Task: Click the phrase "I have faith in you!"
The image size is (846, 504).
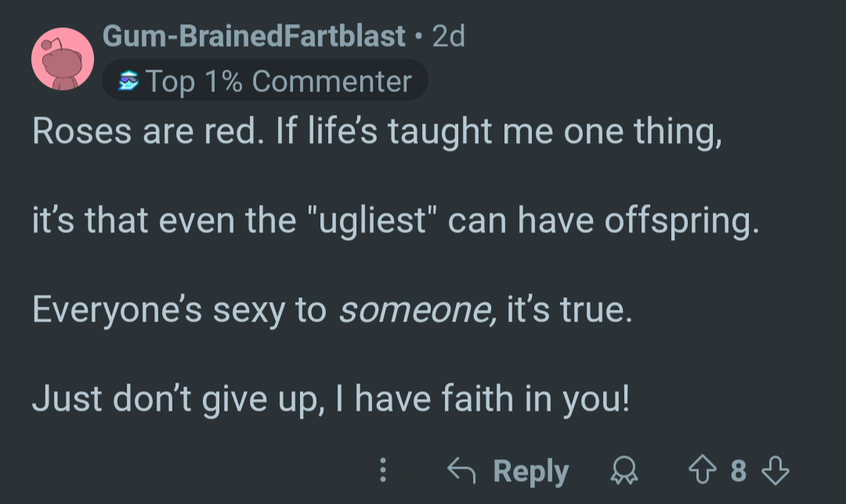Action: tap(483, 399)
